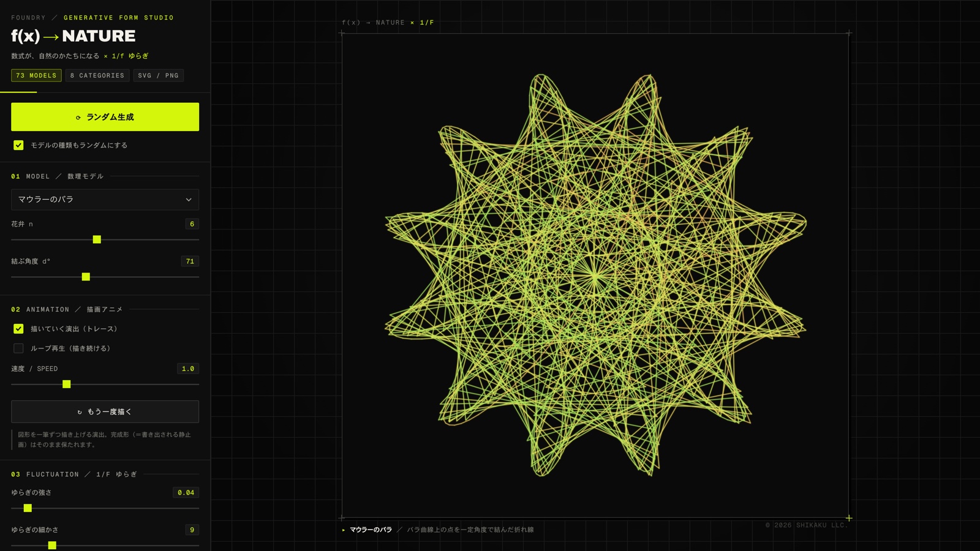Click the ゆらぎの細かさ slider handle
The height and width of the screenshot is (551, 980).
tap(52, 545)
